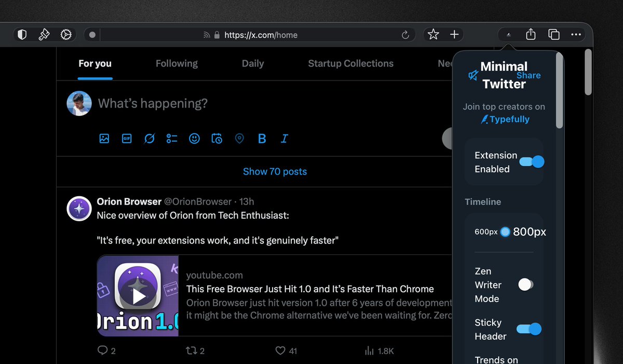Apply italic formatting in the composer

[284, 139]
